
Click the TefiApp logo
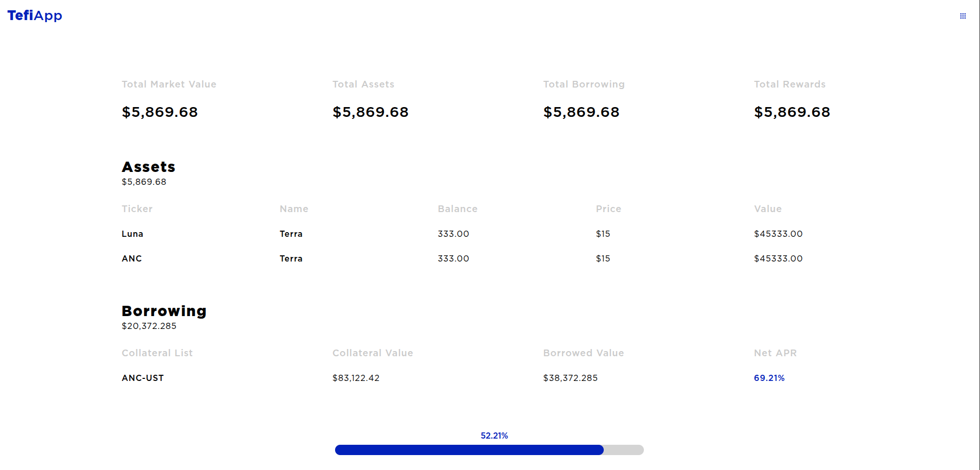(x=35, y=15)
